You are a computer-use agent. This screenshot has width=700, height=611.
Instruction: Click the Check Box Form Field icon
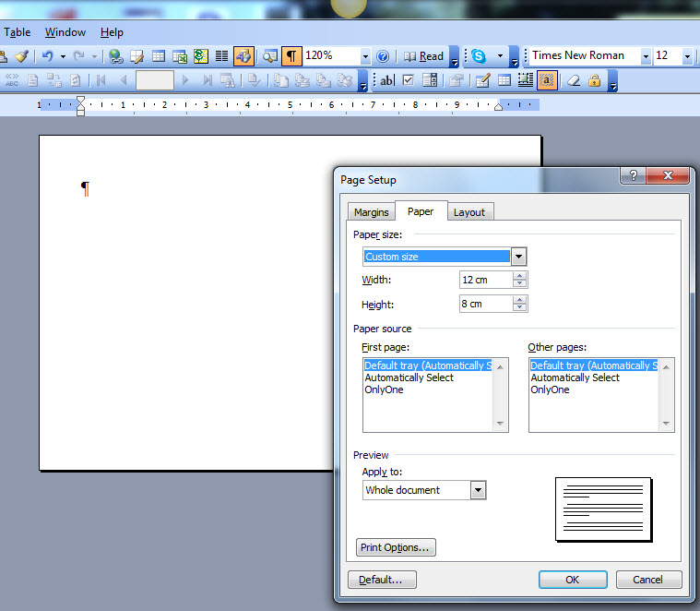(408, 80)
